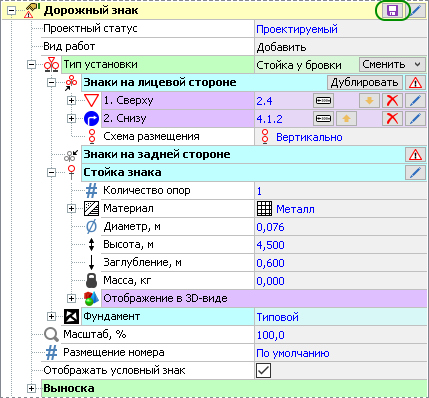This screenshot has height=398, width=429.
Task: Click warning triangle in Знаки на лицевой стороне row
Action: point(415,83)
